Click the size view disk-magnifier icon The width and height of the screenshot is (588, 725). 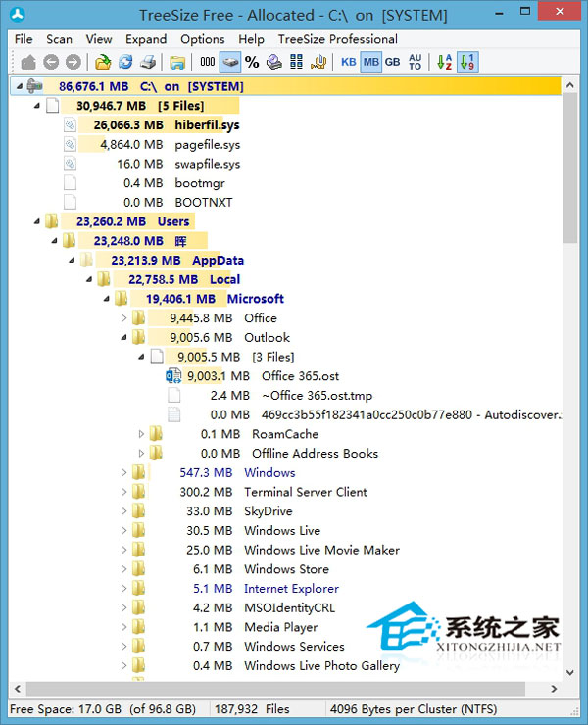click(274, 62)
